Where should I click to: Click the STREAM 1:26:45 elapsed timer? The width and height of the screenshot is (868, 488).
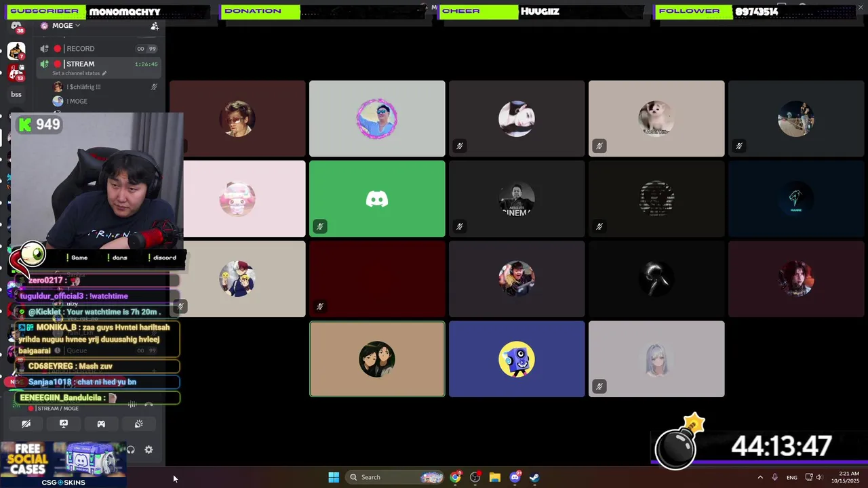(146, 64)
